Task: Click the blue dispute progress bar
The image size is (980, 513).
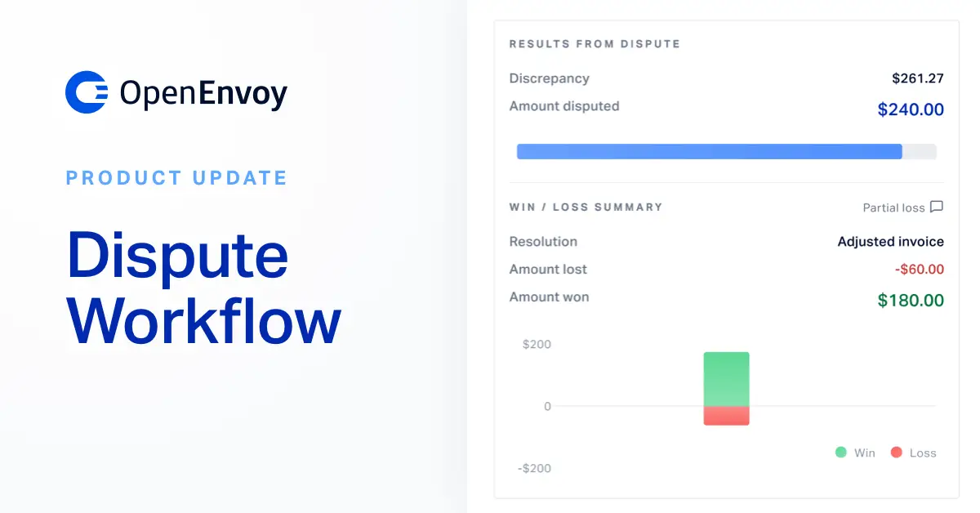Action: [x=709, y=151]
